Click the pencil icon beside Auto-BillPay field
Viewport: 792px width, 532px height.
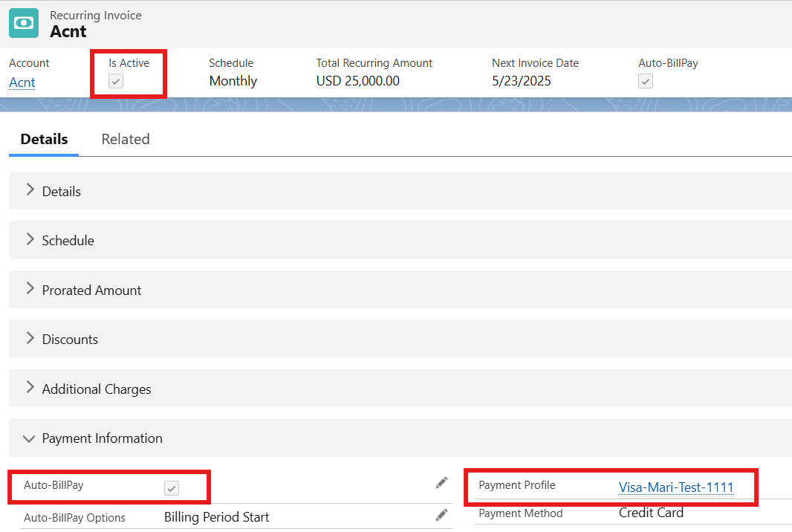click(x=441, y=483)
